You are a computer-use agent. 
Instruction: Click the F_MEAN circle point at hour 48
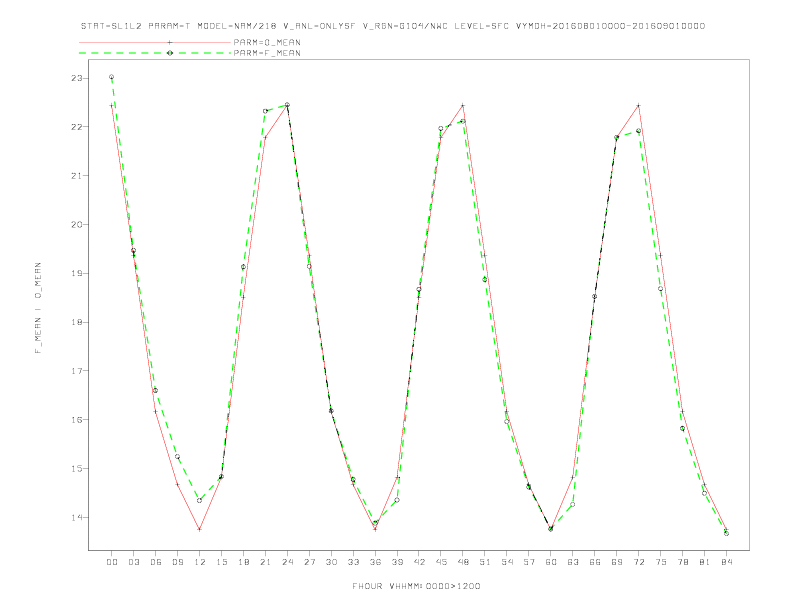click(x=463, y=121)
